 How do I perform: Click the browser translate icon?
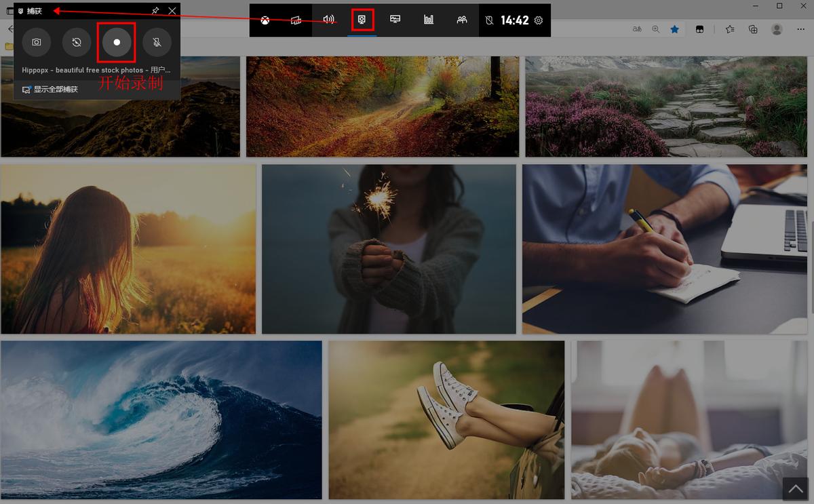(x=637, y=29)
